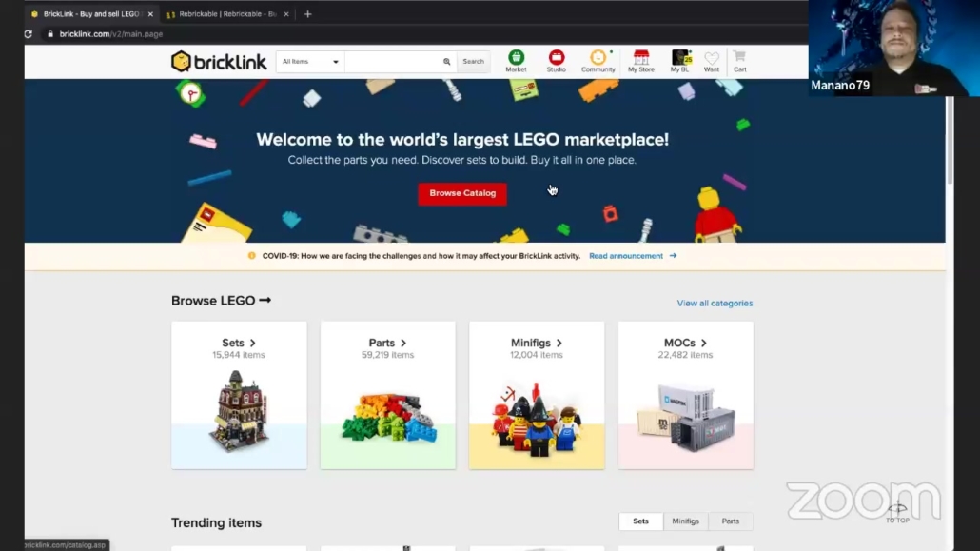The height and width of the screenshot is (551, 980).
Task: Click inside the search text field
Action: pos(393,61)
